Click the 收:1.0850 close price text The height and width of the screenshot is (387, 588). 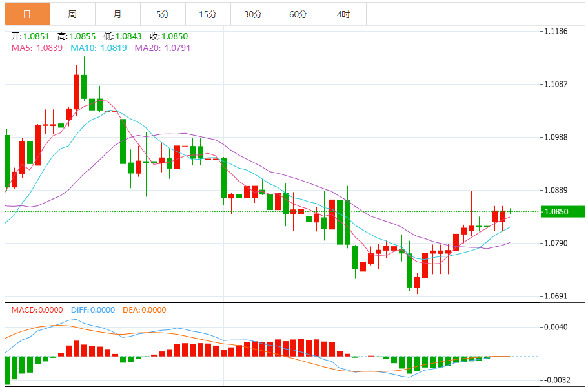pos(168,36)
